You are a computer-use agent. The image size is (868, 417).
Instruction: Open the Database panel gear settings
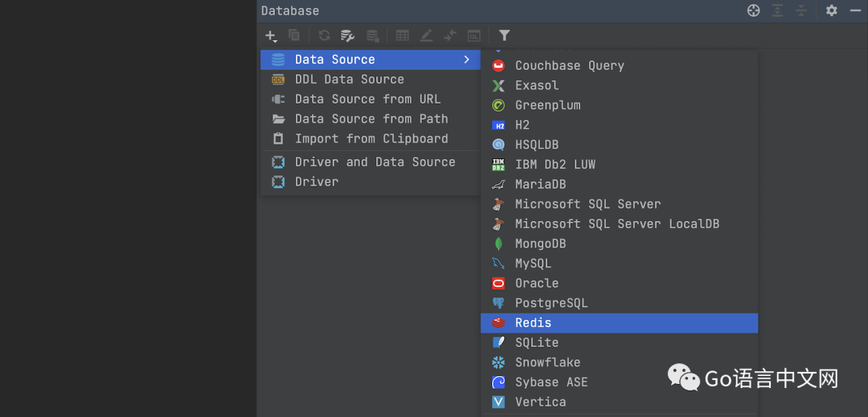click(832, 10)
